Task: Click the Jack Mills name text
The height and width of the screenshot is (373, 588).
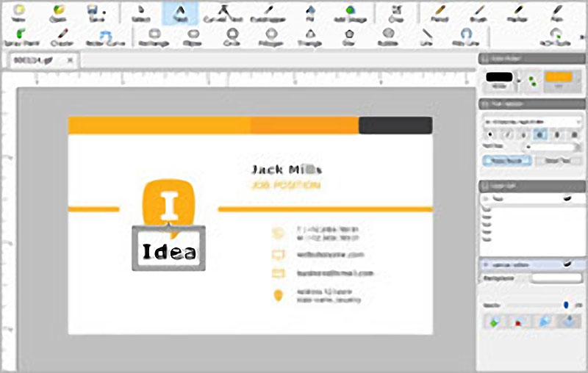Action: point(287,170)
